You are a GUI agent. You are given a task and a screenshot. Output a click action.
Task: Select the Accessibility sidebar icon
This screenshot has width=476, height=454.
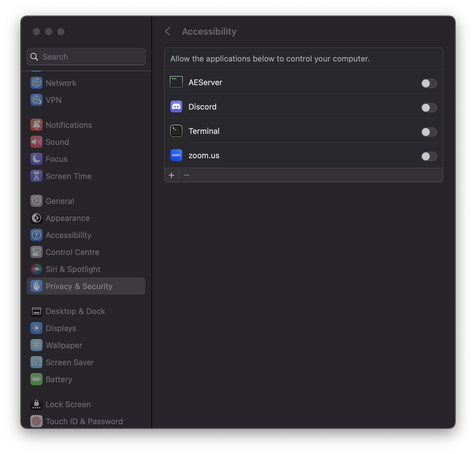(36, 235)
